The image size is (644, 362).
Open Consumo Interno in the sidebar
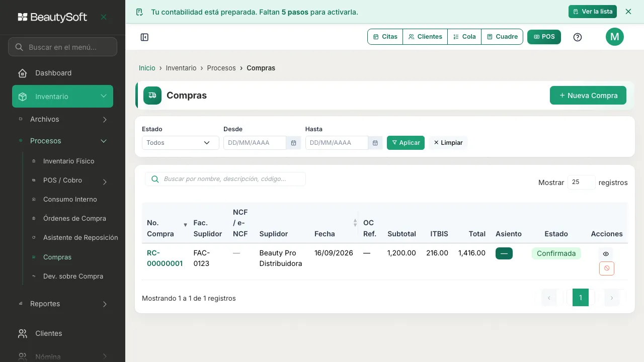click(69, 200)
